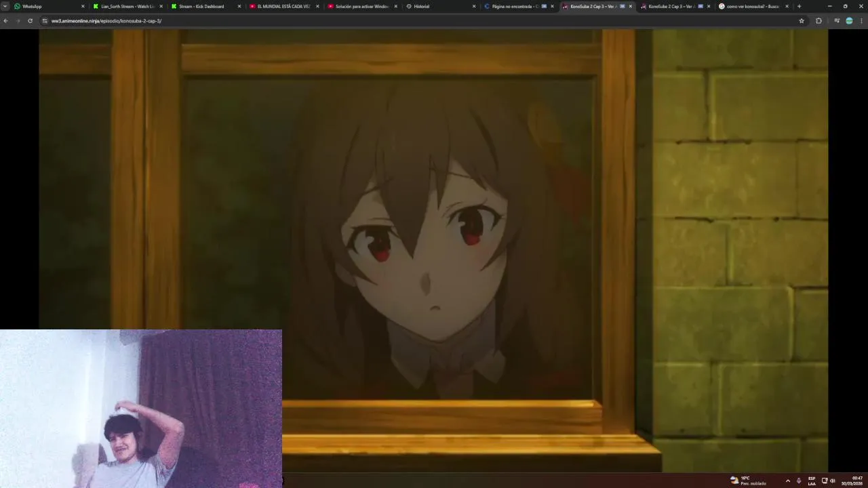The image size is (868, 488).
Task: Open the clock showing 00:47
Action: coord(852,481)
